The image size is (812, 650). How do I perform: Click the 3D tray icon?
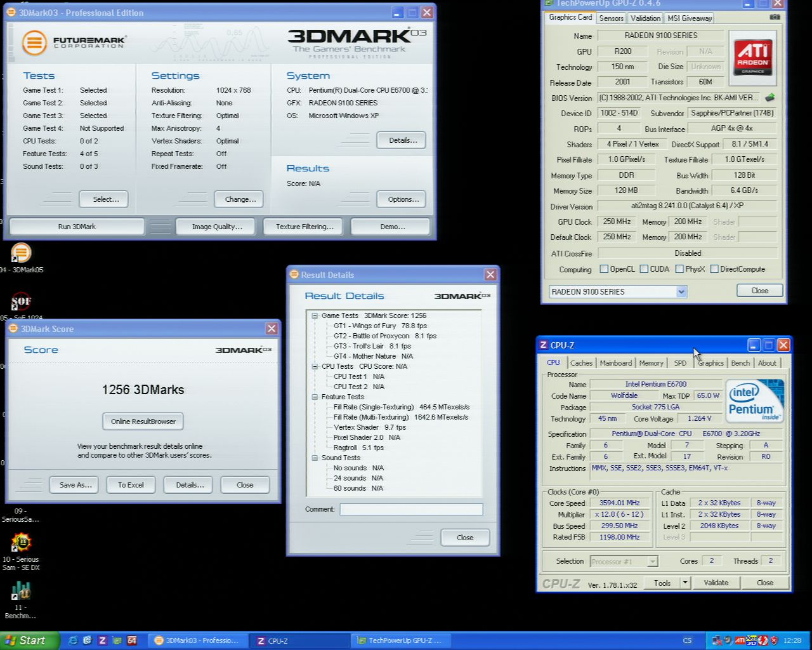[751, 640]
